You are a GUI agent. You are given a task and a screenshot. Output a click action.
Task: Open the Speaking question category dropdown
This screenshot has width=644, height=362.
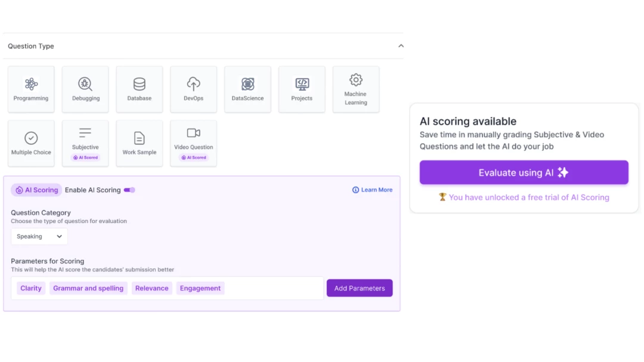coord(39,237)
